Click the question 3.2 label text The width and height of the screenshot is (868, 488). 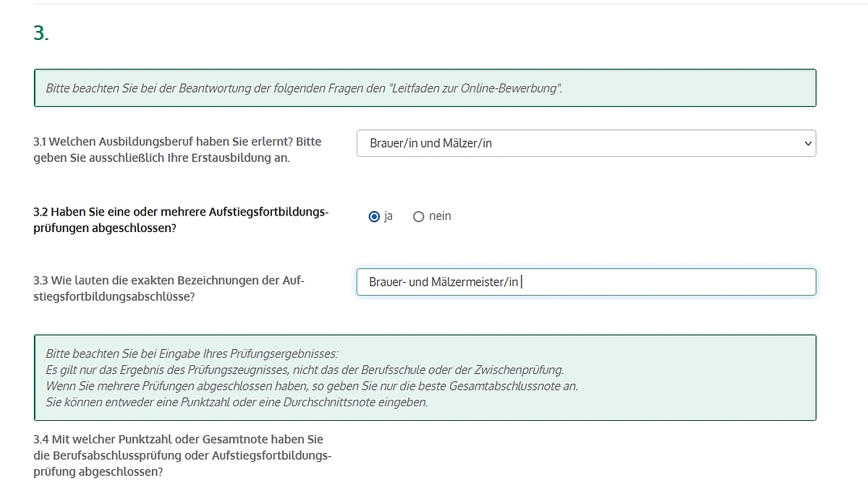(x=181, y=219)
